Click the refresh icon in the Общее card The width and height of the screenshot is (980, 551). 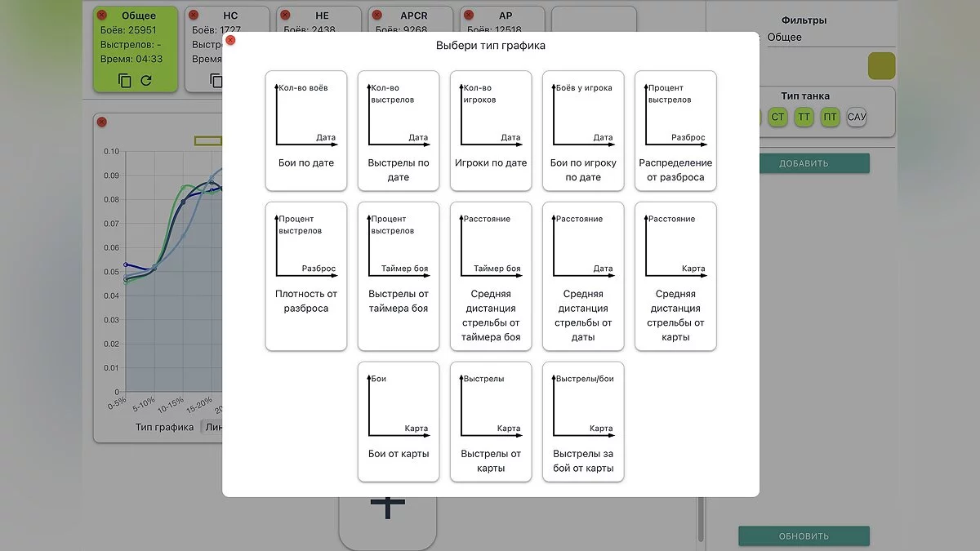tap(147, 80)
